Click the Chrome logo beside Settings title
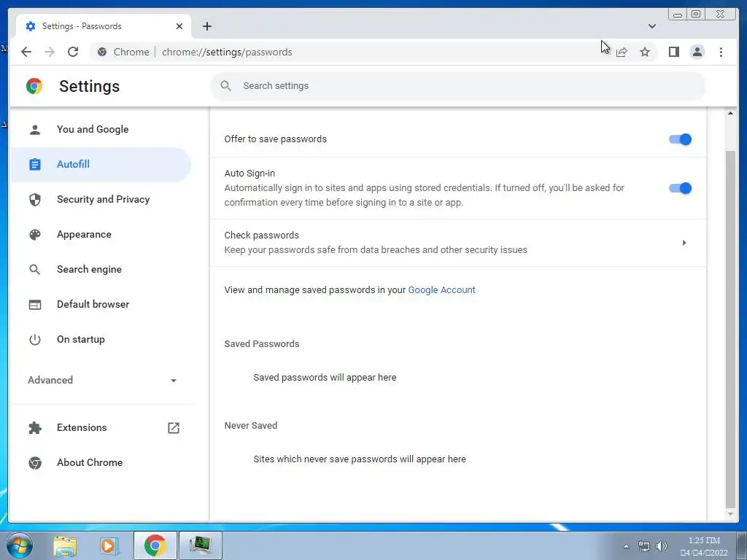 pos(34,86)
